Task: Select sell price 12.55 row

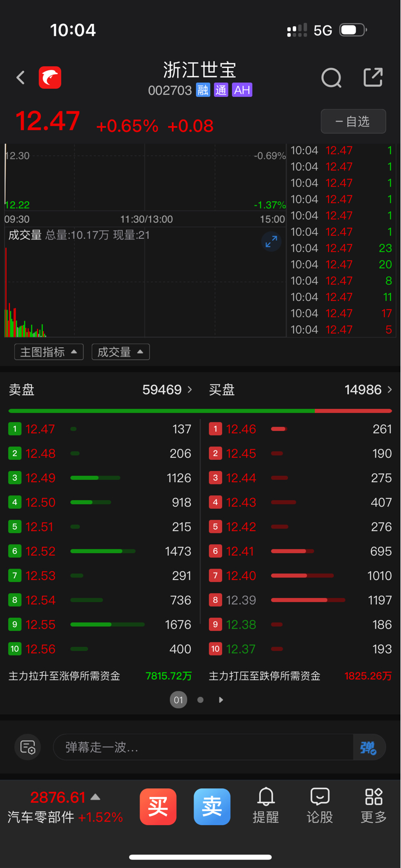Action: pyautogui.click(x=100, y=625)
